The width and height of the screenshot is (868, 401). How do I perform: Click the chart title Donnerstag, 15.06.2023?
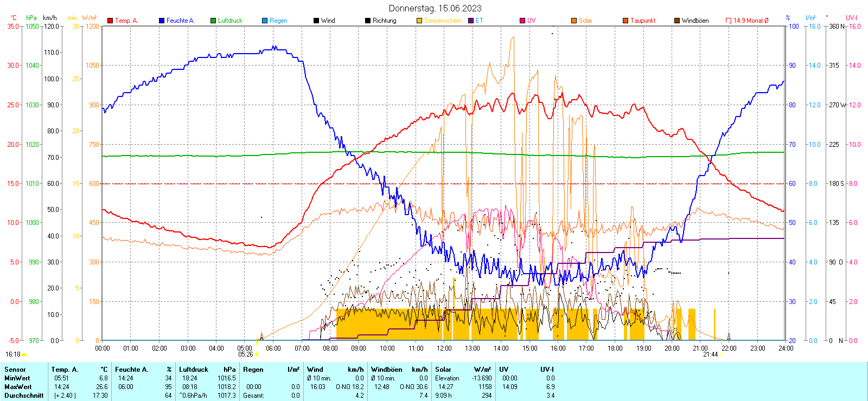(435, 8)
